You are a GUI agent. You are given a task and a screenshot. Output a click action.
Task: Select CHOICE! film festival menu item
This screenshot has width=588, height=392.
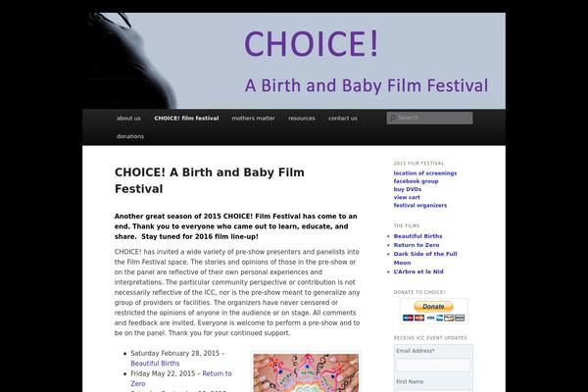coord(186,118)
